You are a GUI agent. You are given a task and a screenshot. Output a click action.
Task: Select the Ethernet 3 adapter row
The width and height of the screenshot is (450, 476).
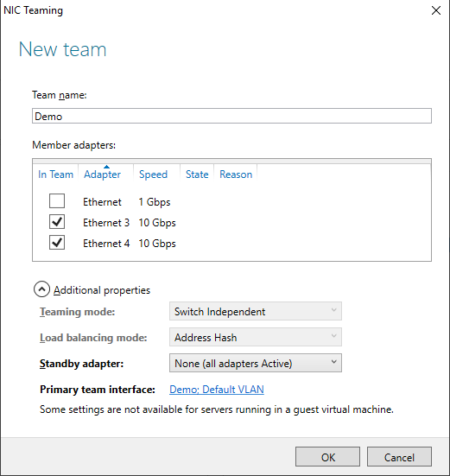tap(231, 223)
